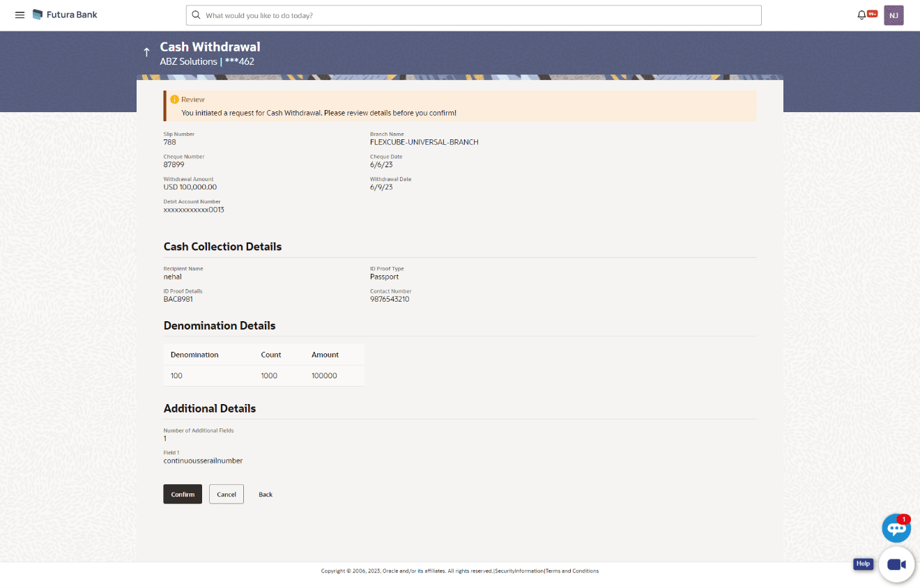Open the NJ user profile avatar
Image resolution: width=920 pixels, height=588 pixels.
coord(894,15)
